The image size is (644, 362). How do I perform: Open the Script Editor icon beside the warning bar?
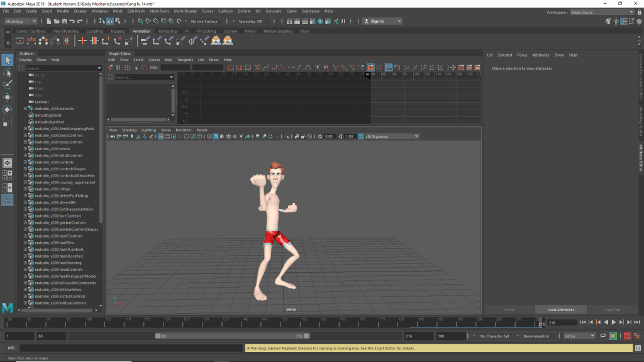coord(637,348)
